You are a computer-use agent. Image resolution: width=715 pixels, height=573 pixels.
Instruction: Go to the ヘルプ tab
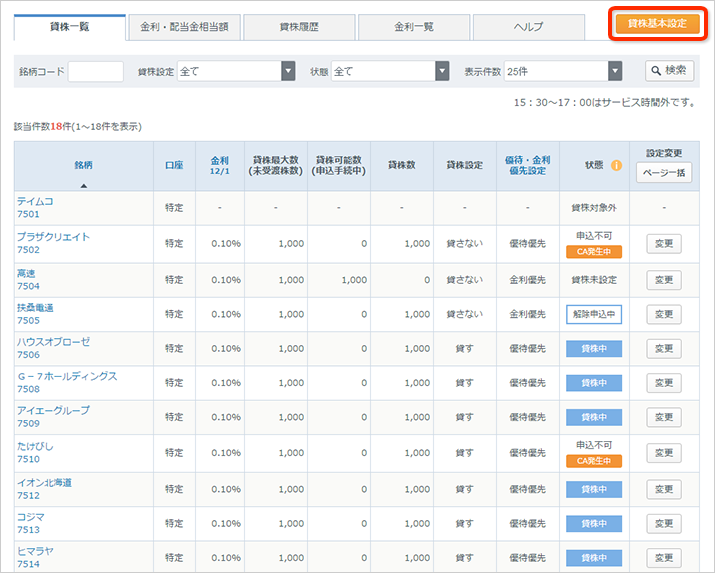[528, 27]
